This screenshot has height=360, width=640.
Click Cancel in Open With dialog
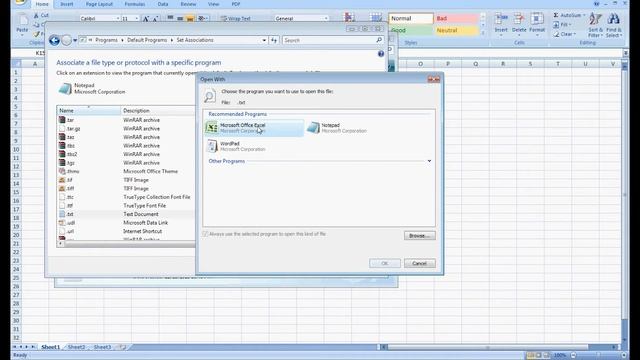pyautogui.click(x=420, y=263)
